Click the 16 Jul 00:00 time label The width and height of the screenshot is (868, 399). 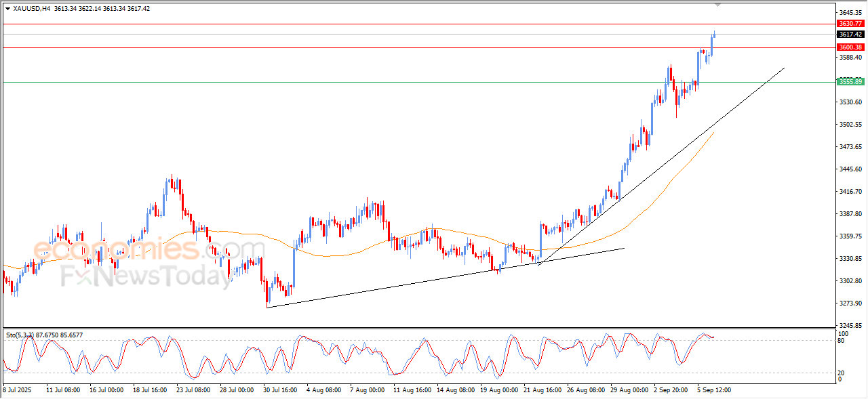(x=107, y=391)
